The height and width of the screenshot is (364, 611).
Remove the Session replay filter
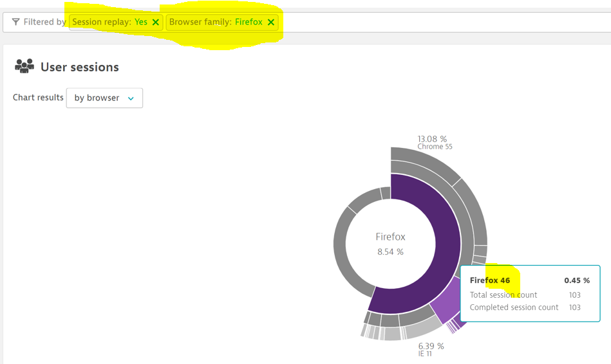pyautogui.click(x=155, y=22)
